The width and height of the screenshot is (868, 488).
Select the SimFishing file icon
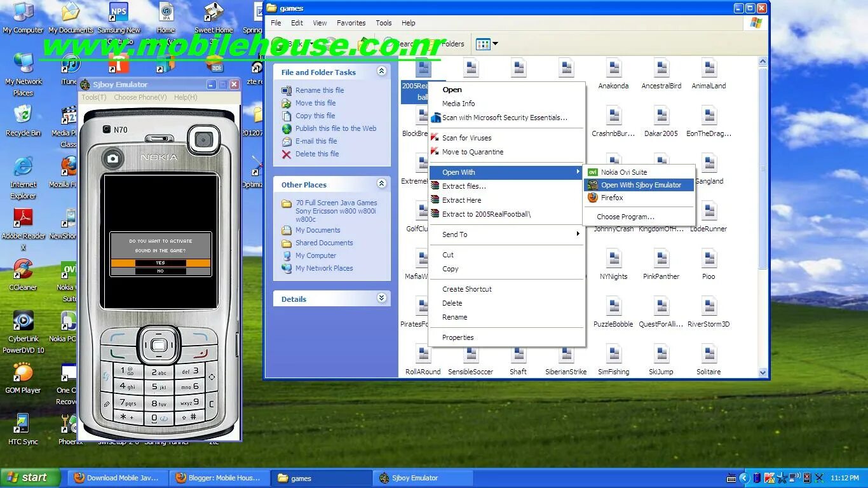tap(613, 354)
